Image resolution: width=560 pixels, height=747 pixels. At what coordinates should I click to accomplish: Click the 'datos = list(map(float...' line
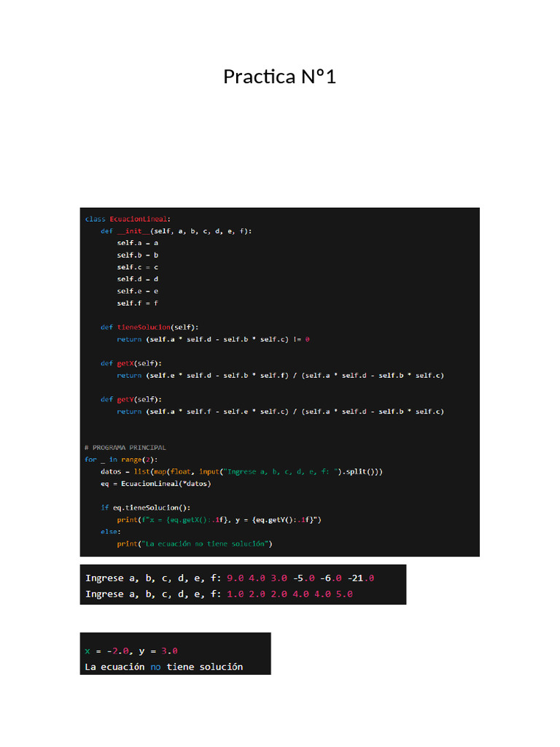point(242,472)
